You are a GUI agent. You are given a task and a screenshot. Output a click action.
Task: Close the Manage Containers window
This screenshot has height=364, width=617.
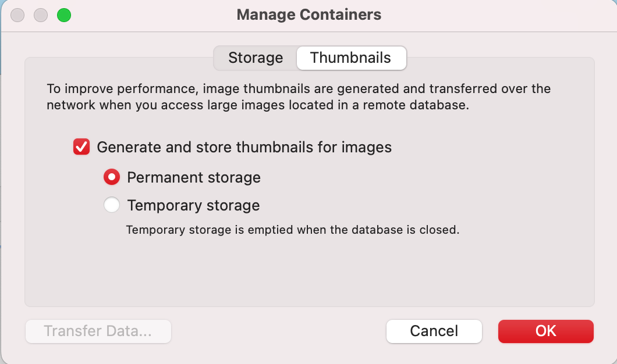click(17, 15)
